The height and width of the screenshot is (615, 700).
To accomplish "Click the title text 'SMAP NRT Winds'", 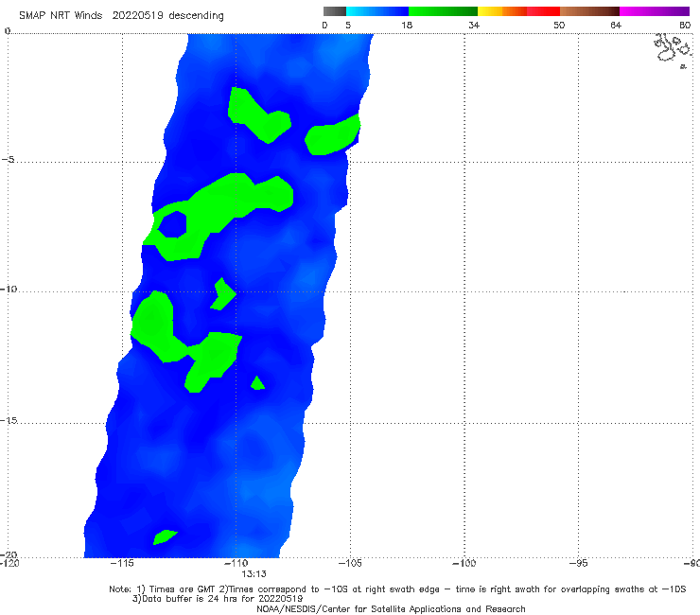I will 61,15.
